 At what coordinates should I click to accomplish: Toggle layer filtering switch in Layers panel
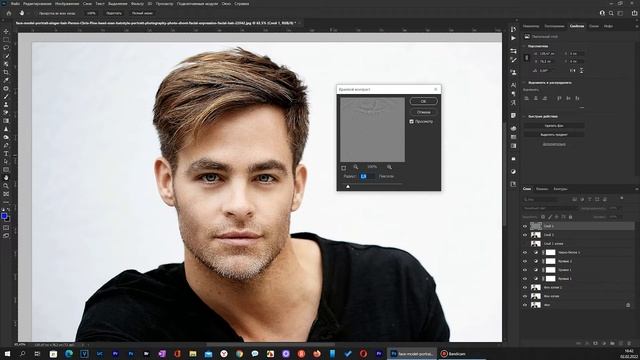(622, 198)
